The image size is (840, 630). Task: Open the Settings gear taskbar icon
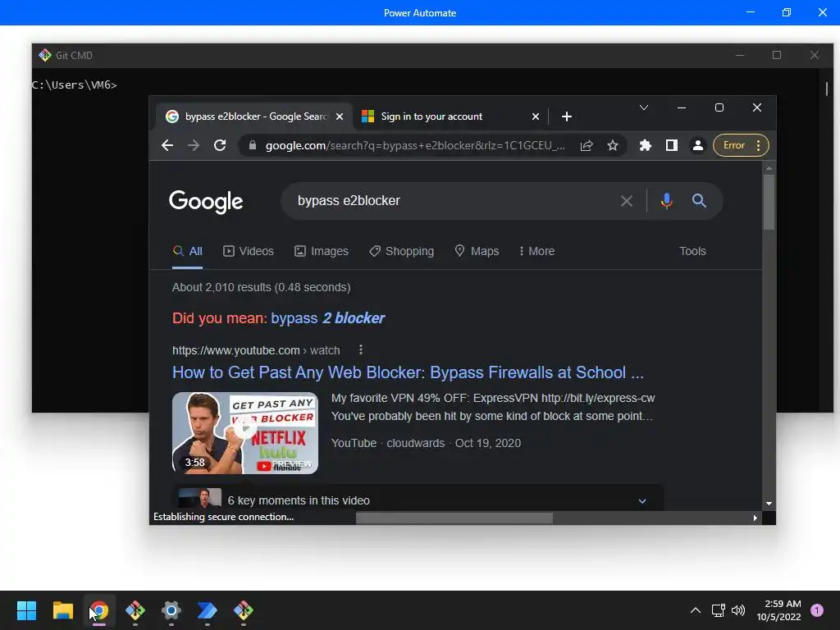(x=171, y=610)
